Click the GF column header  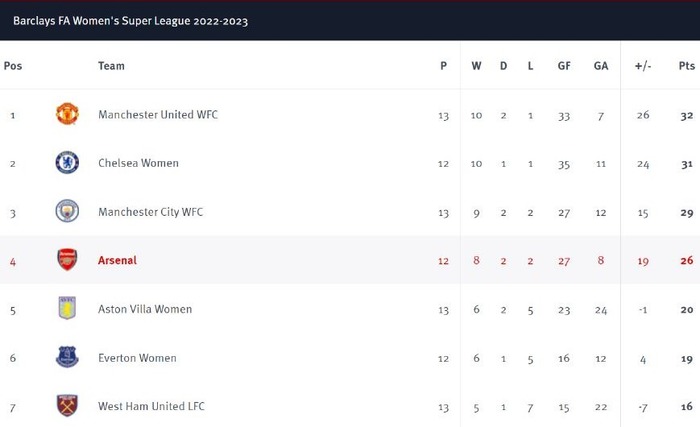pyautogui.click(x=564, y=66)
